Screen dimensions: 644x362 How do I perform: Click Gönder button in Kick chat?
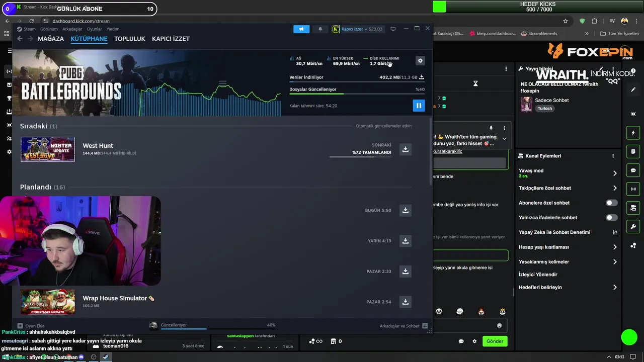[x=495, y=341]
